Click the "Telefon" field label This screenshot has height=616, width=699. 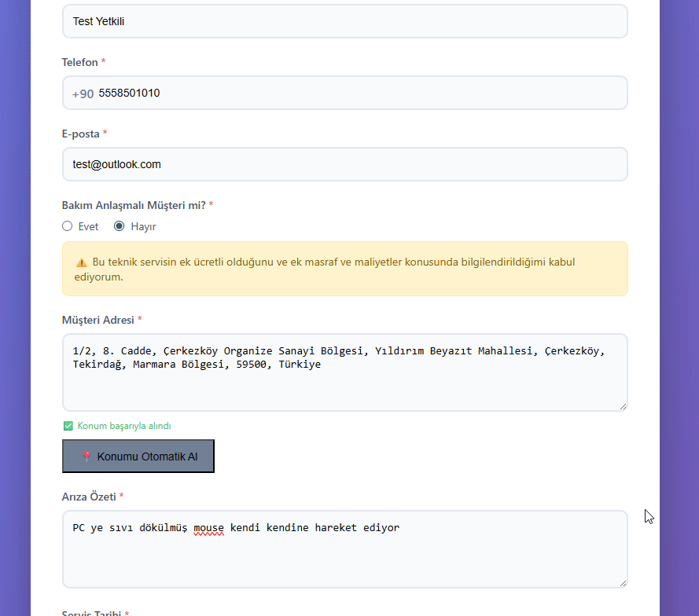[x=80, y=62]
